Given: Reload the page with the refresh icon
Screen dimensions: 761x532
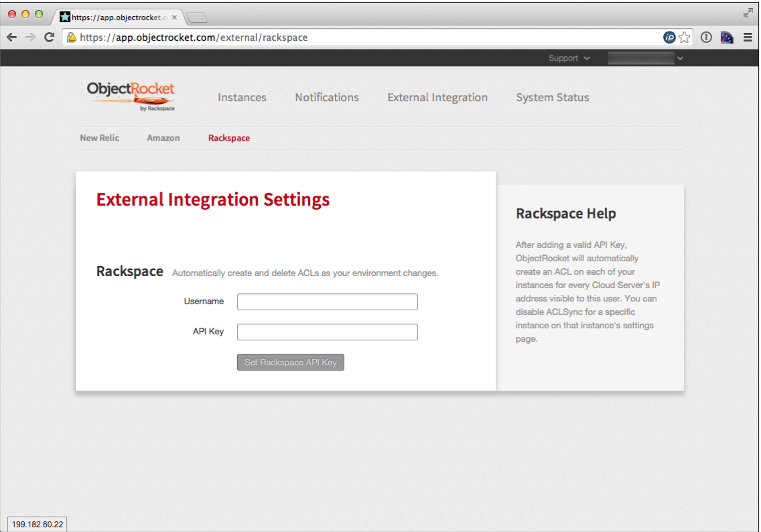Looking at the screenshot, I should click(x=49, y=38).
